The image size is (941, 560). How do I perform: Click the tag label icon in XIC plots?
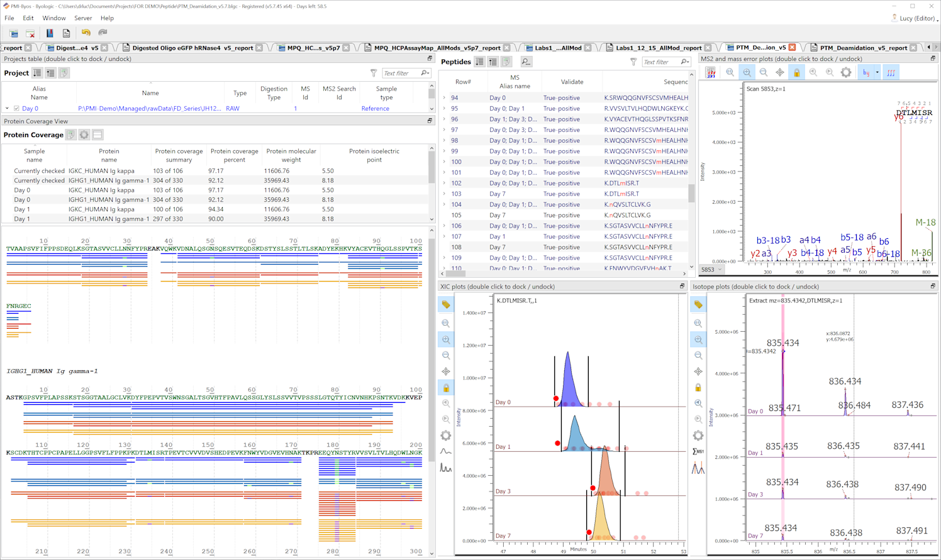[446, 305]
